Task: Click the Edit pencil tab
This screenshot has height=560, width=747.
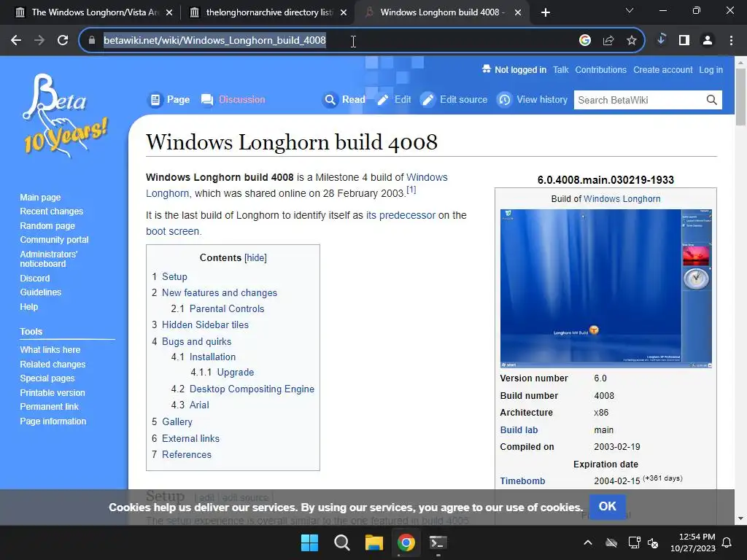Action: [394, 99]
